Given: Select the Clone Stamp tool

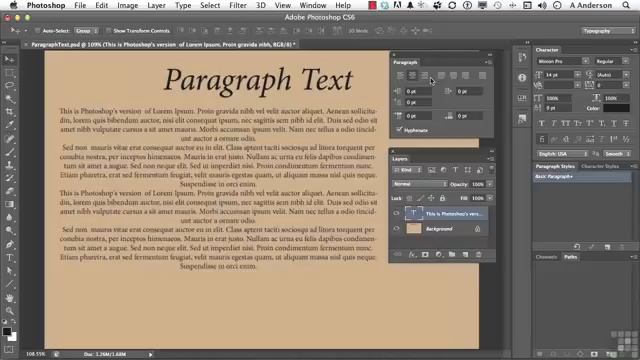Looking at the screenshot, I should (x=9, y=165).
